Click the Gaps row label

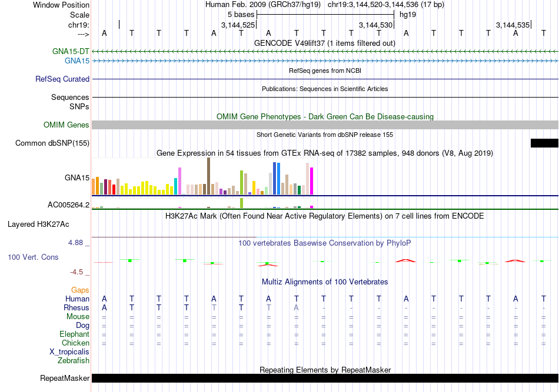(80, 290)
